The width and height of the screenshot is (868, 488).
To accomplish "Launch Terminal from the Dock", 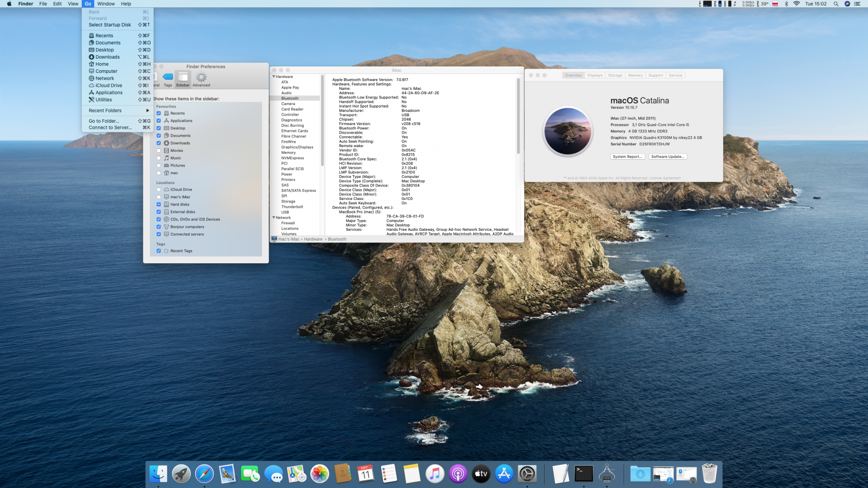I will (x=584, y=474).
